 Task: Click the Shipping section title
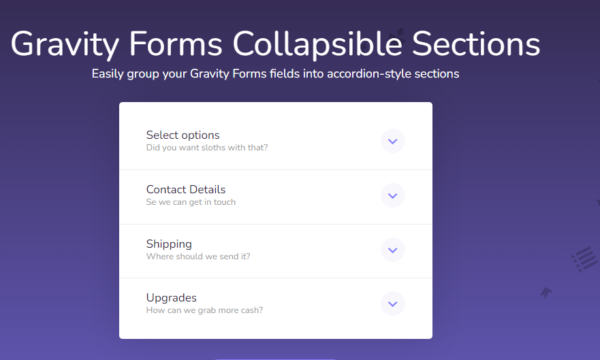(169, 244)
